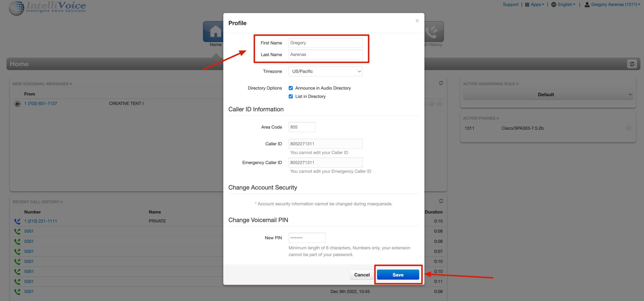Refresh the Home page with the header icon
644x301 pixels.
[x=632, y=64]
